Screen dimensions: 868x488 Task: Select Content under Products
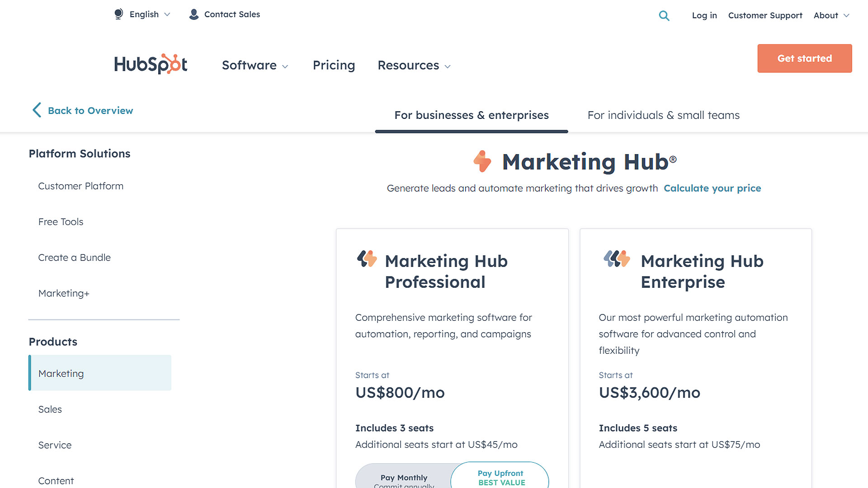(x=56, y=481)
